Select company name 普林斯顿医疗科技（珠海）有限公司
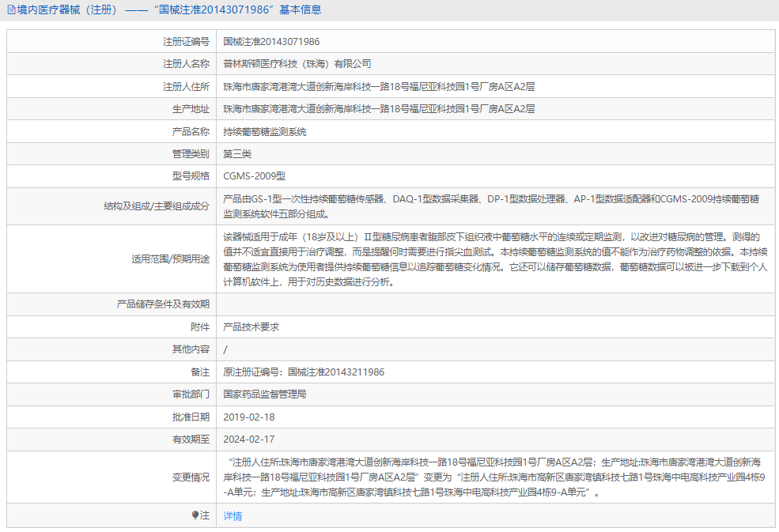Image resolution: width=779 pixels, height=532 pixels. (297, 64)
